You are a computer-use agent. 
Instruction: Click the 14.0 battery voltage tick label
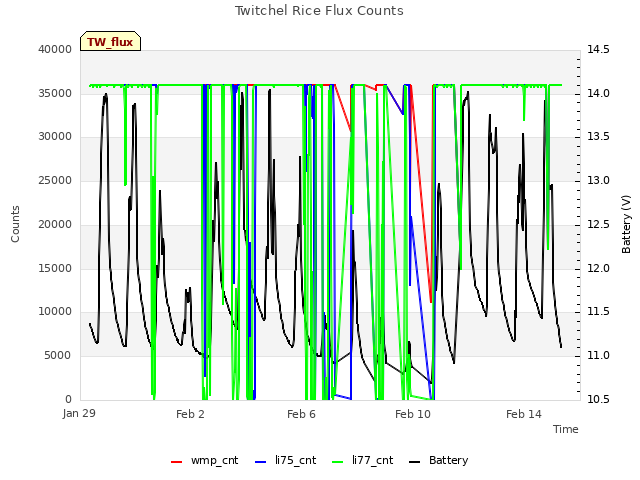pos(598,93)
